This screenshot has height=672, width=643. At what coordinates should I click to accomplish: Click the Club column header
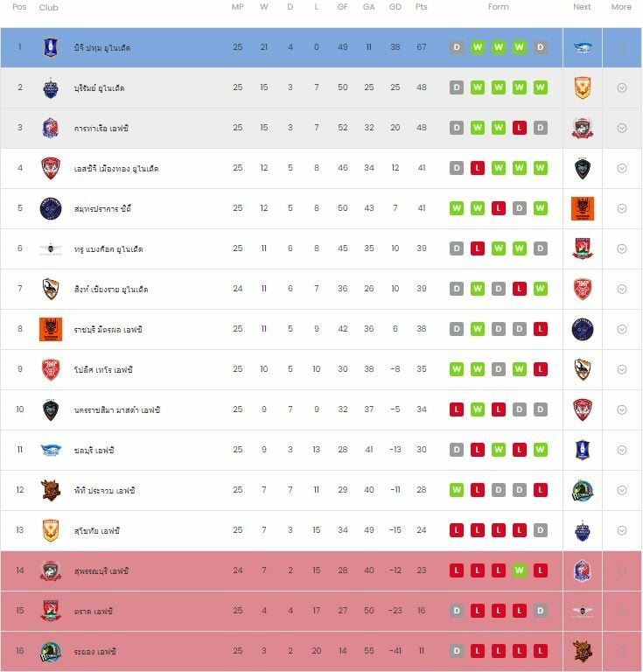49,7
